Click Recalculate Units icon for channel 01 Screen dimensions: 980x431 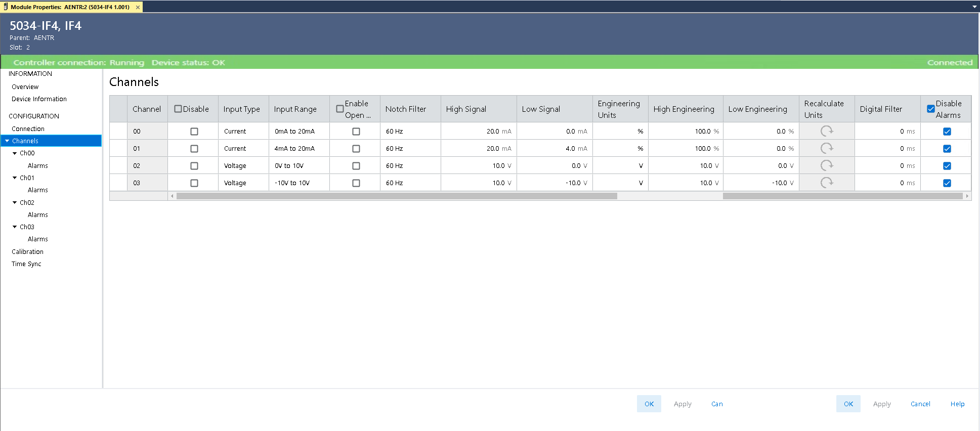(827, 148)
